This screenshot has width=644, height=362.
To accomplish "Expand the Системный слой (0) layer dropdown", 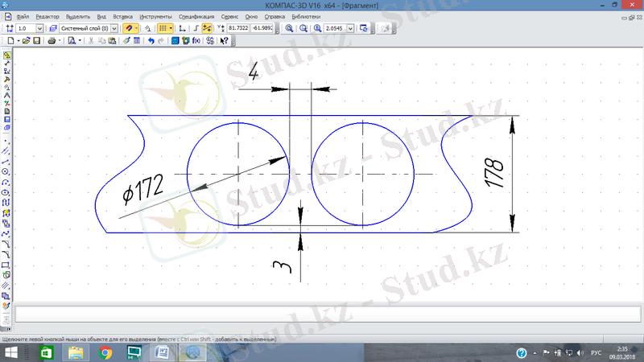I will [114, 28].
